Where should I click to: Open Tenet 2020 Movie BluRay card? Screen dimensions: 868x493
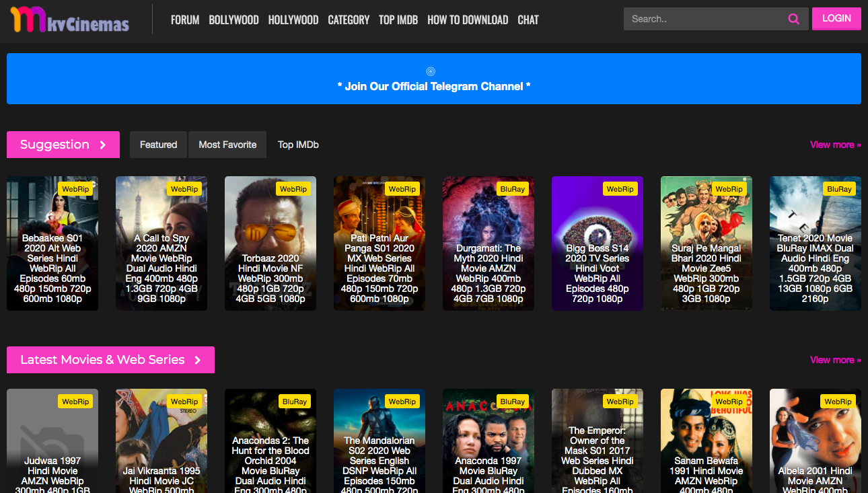[x=816, y=243]
